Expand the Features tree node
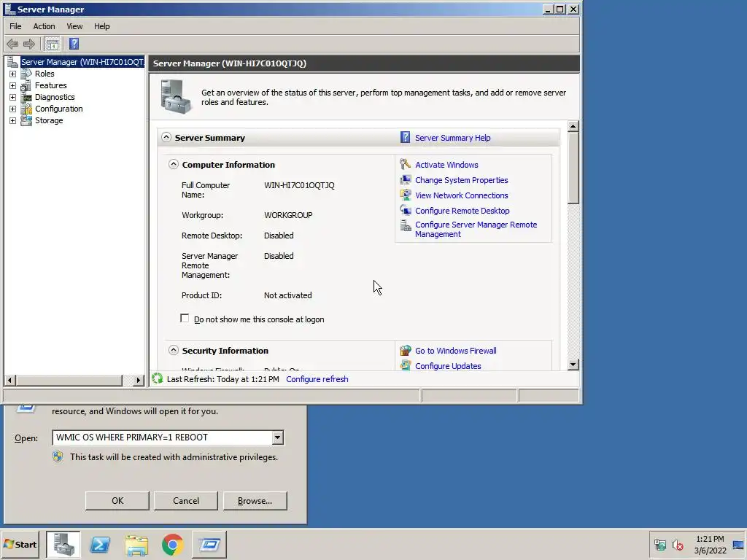The height and width of the screenshot is (560, 747). point(13,86)
